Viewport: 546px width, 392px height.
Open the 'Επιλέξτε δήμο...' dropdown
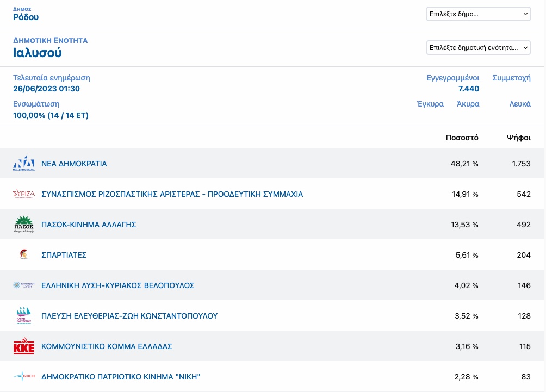pyautogui.click(x=479, y=14)
